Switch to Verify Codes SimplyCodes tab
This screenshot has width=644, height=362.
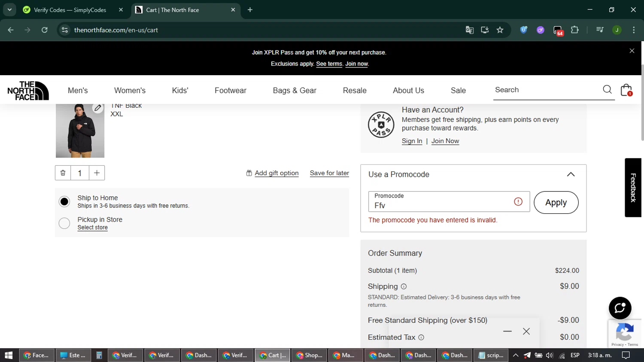[70, 10]
